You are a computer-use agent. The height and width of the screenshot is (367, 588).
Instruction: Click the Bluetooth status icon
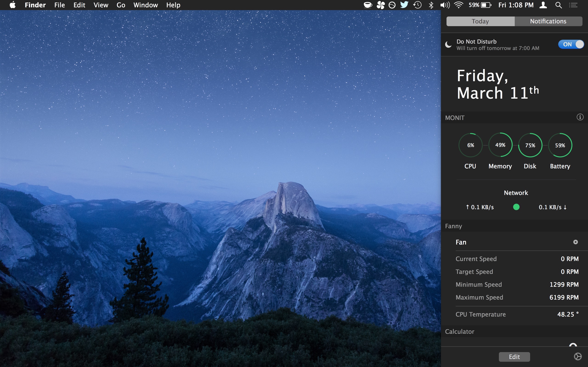pos(431,5)
